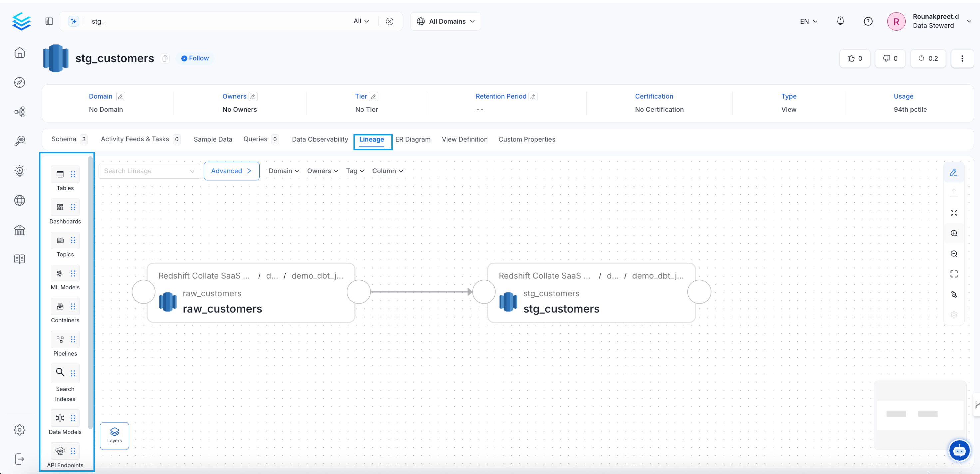Select the edit lineage pencil tool
980x474 pixels.
954,172
